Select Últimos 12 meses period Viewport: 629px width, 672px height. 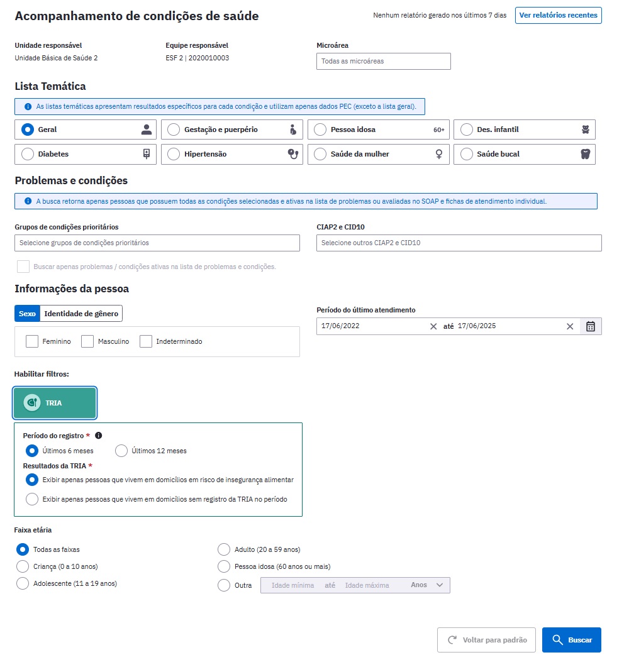tap(121, 451)
